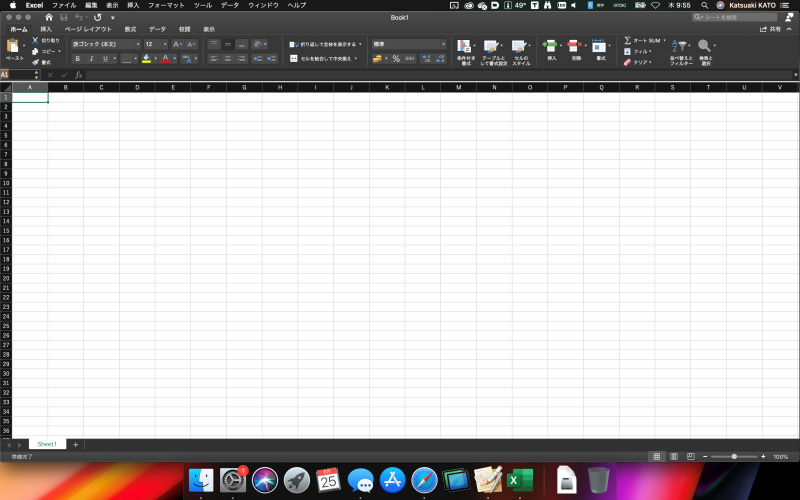
Task: Open the 数式 ribbon tab
Action: click(x=131, y=30)
